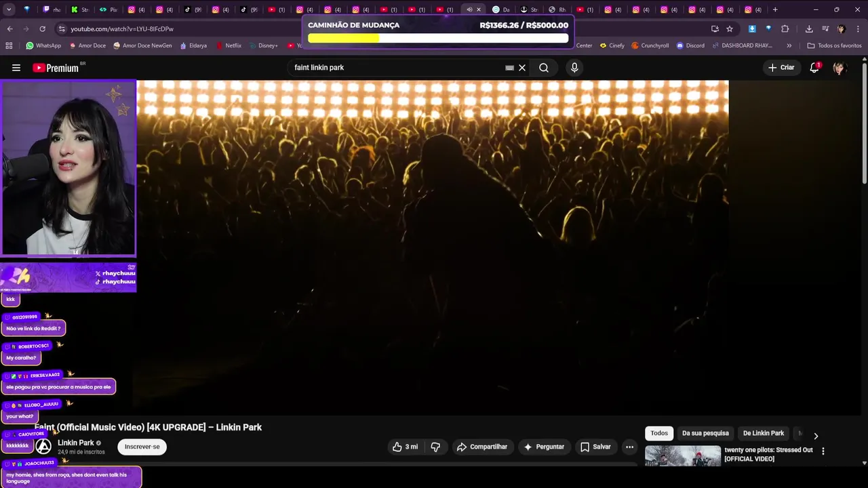Close the active YouTube tab
This screenshot has height=488, width=868.
(479, 9)
